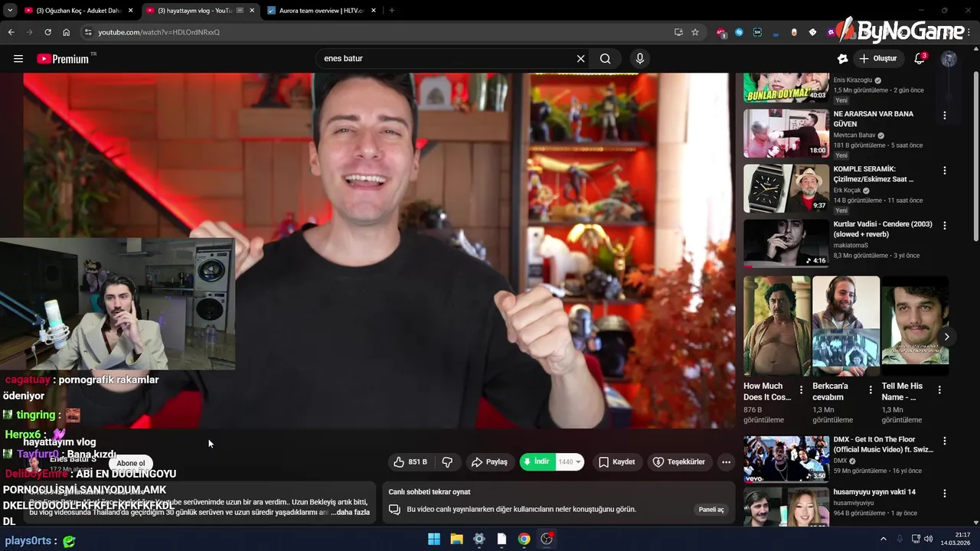Open the account avatar menu
The image size is (980, 551).
[949, 59]
